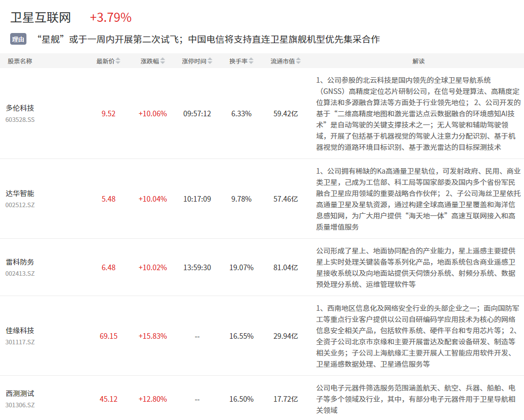Click market cap 59.42亿
Screen dimensions: 524x420
pyautogui.click(x=286, y=114)
